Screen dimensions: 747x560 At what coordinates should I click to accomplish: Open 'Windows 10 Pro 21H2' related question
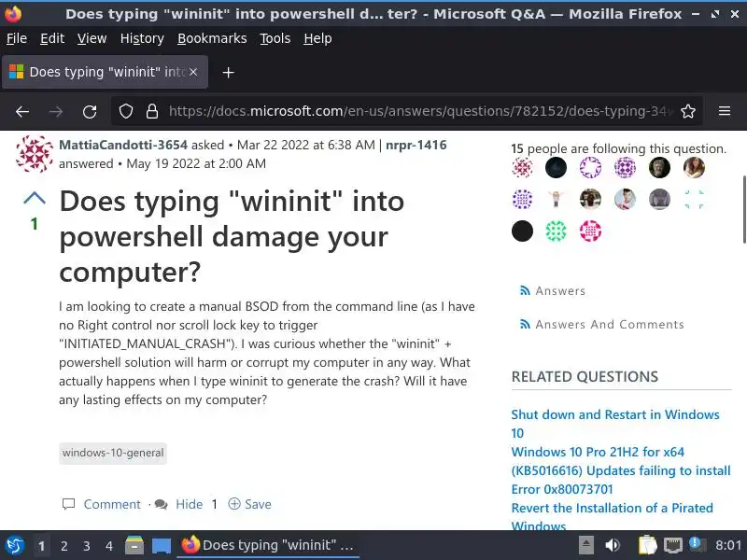621,470
